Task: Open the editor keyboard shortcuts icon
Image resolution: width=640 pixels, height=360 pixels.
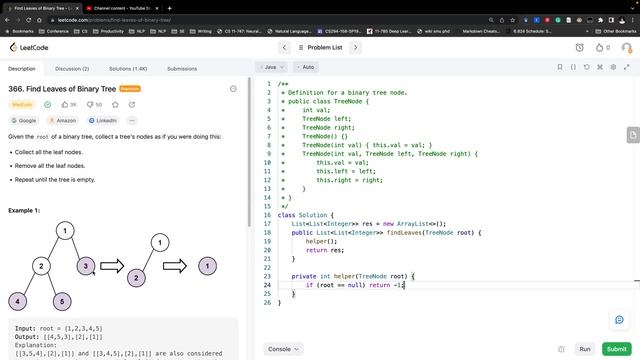Action: coord(600,67)
